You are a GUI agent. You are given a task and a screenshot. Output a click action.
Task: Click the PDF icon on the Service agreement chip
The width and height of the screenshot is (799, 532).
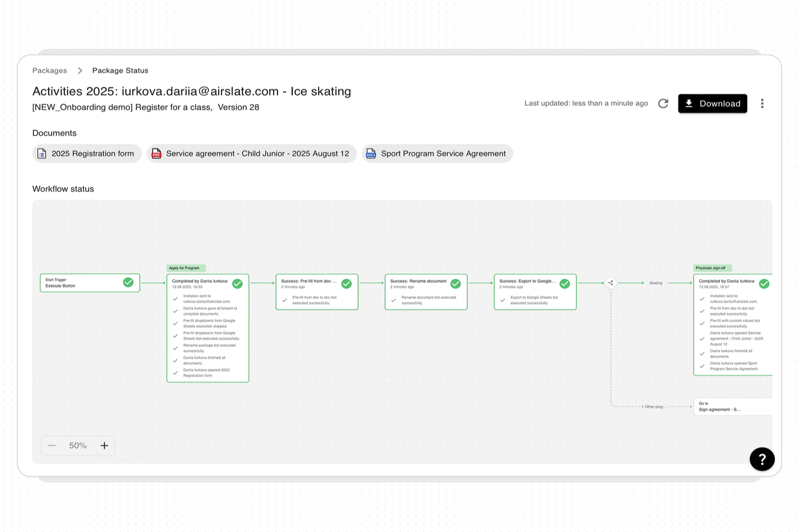(x=156, y=153)
